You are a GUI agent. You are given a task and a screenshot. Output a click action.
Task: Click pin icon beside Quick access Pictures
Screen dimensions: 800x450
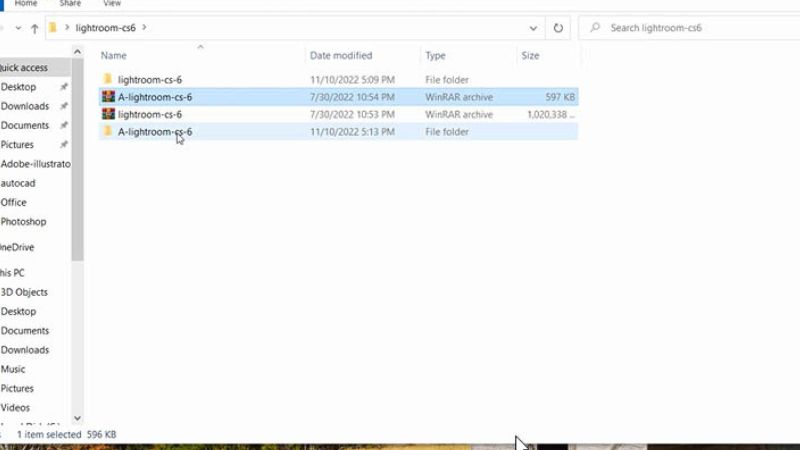click(64, 145)
